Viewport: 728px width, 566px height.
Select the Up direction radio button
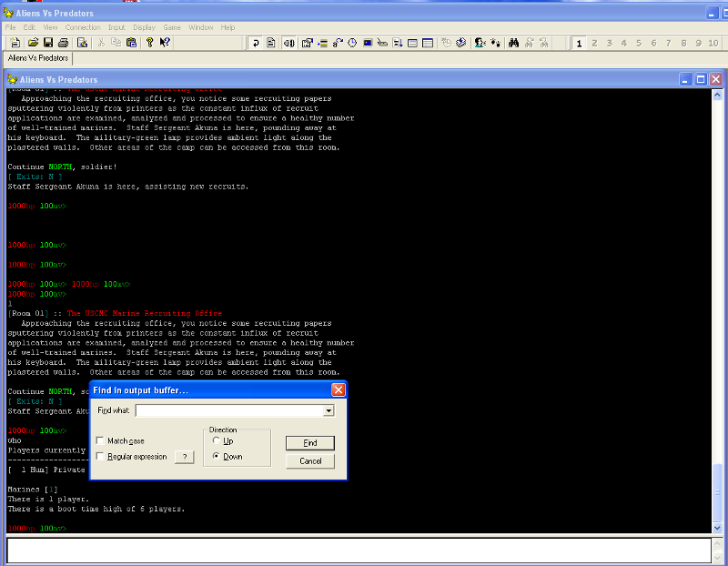click(x=216, y=440)
